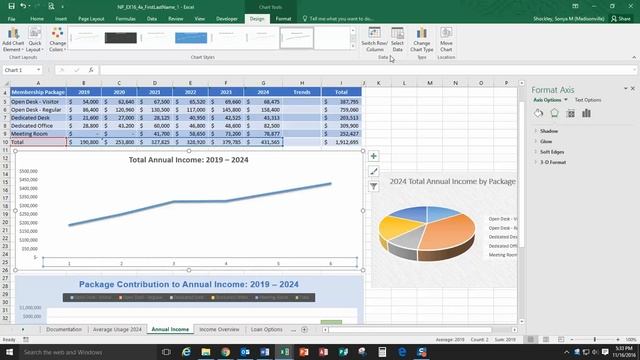The height and width of the screenshot is (360, 640).
Task: Switch to the Home ribbon tab
Action: click(37, 19)
